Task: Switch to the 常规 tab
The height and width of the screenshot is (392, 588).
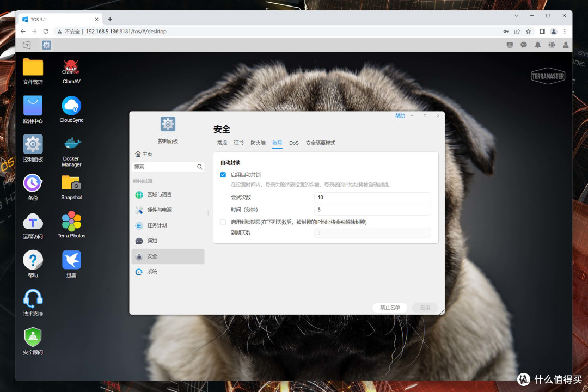Action: [222, 143]
